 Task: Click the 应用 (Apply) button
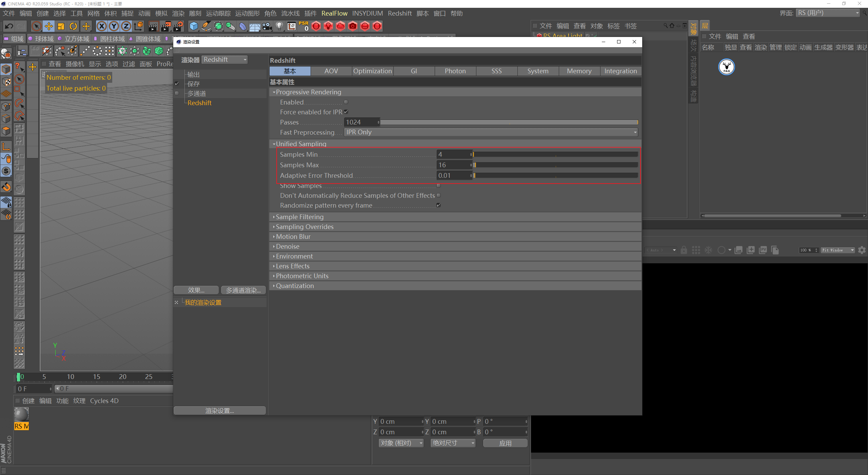pos(505,443)
